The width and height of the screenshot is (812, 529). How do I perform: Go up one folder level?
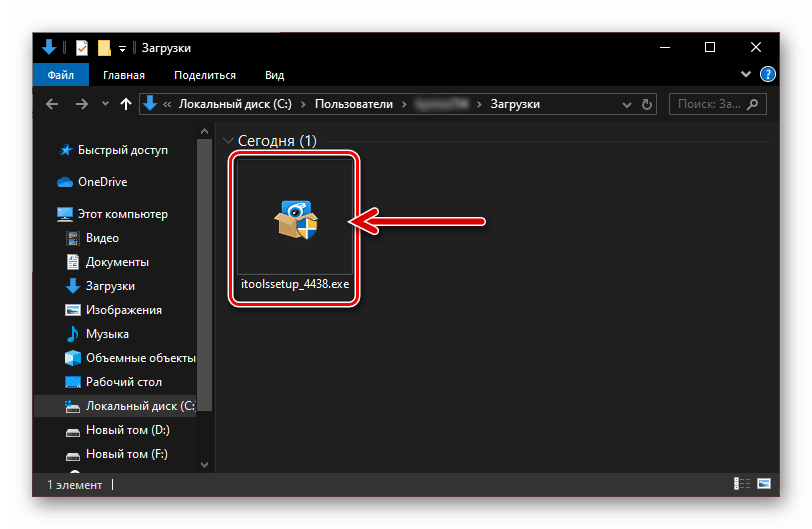tap(126, 104)
